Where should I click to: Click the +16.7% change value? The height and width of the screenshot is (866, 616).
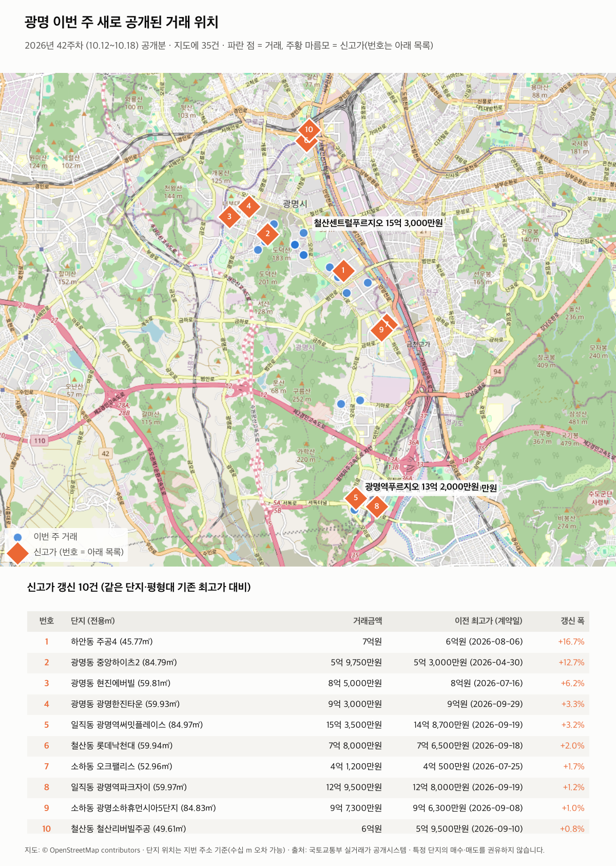click(x=571, y=642)
